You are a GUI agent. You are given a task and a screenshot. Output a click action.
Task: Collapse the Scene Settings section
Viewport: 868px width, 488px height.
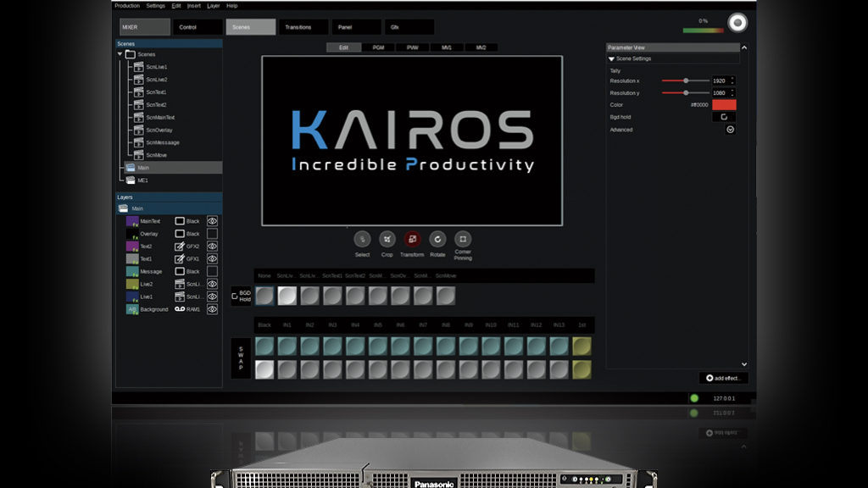point(612,59)
